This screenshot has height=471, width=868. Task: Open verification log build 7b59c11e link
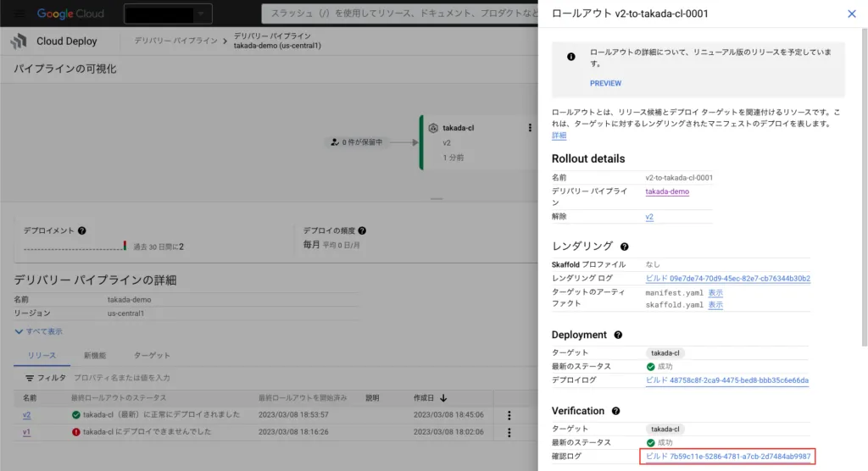(728, 457)
